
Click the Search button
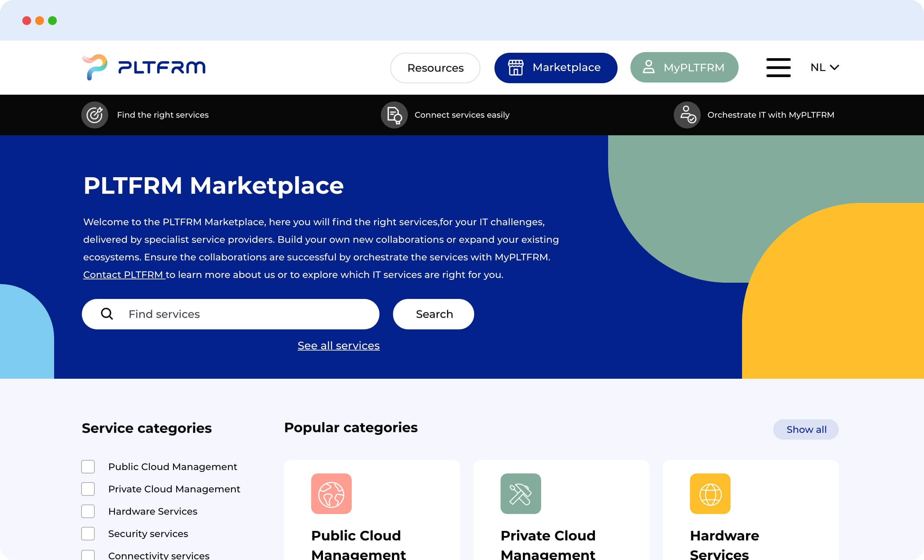tap(433, 314)
